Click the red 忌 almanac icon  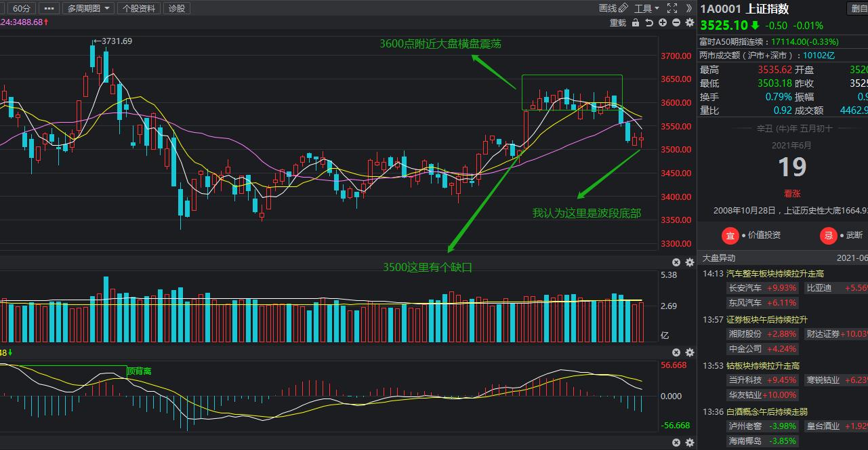click(829, 235)
